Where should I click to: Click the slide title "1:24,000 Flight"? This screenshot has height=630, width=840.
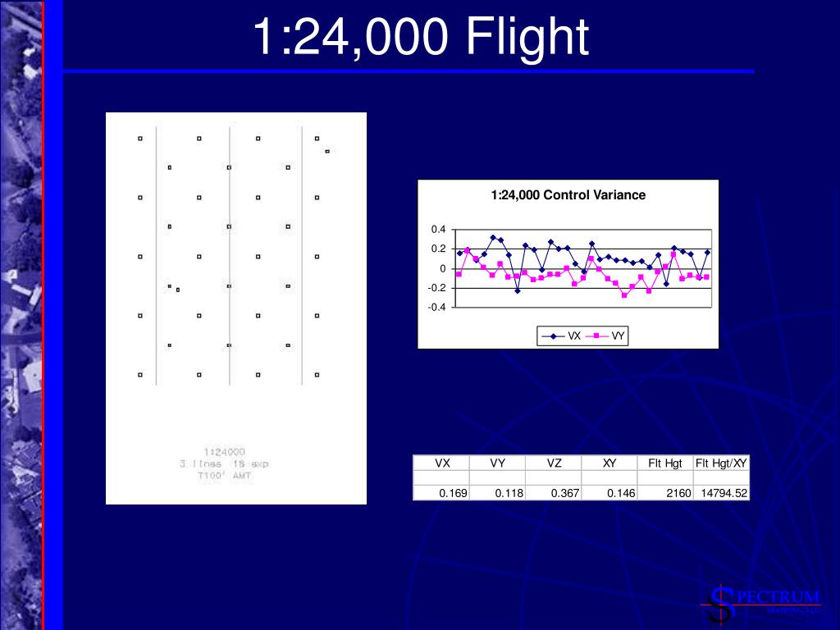coord(421,36)
